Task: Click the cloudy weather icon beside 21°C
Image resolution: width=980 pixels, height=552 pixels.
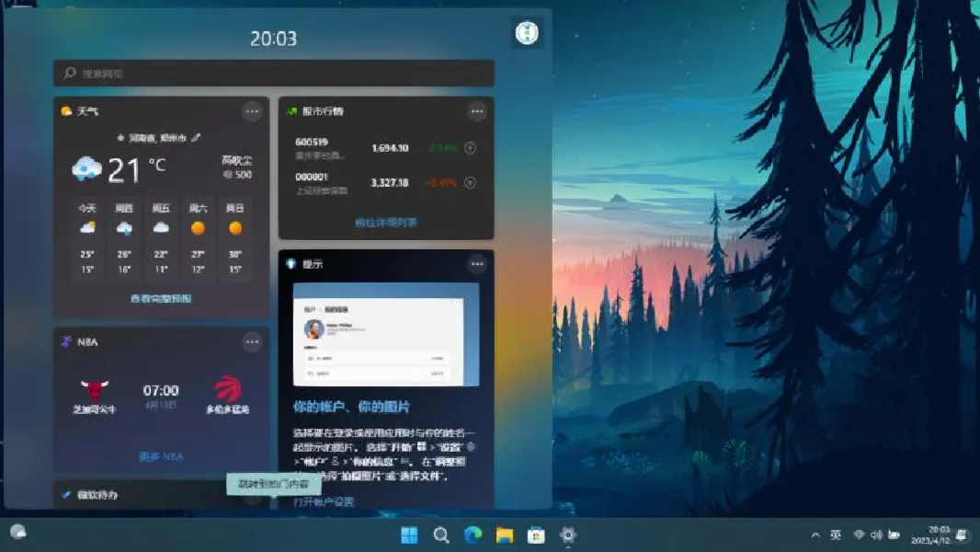Action: click(85, 166)
